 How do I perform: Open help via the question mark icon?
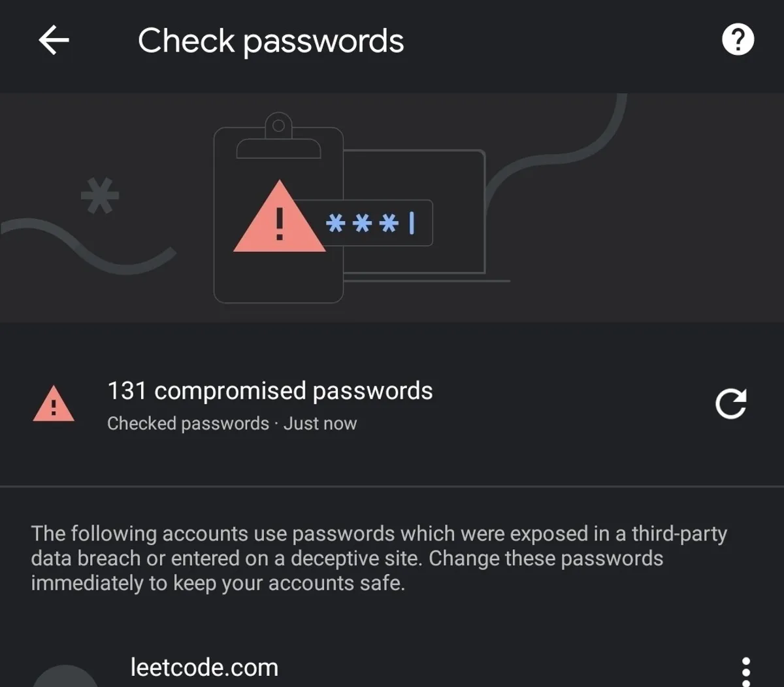pos(738,40)
